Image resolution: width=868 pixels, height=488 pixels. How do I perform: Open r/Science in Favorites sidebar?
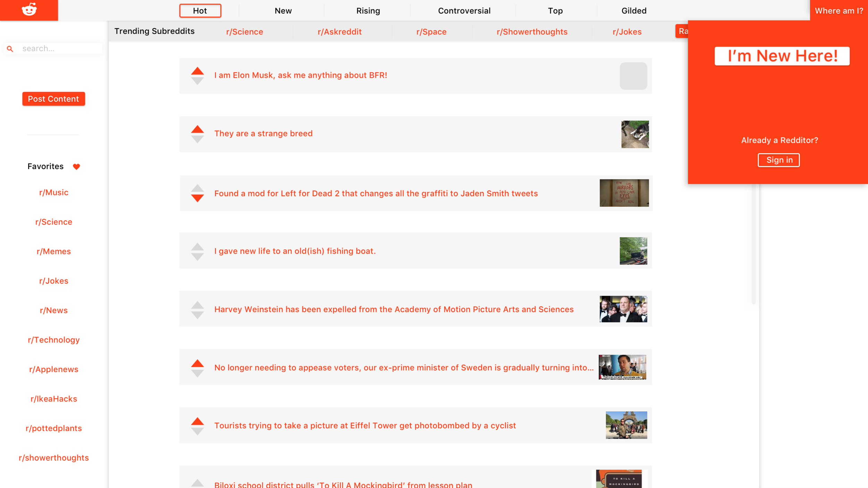[x=53, y=222]
